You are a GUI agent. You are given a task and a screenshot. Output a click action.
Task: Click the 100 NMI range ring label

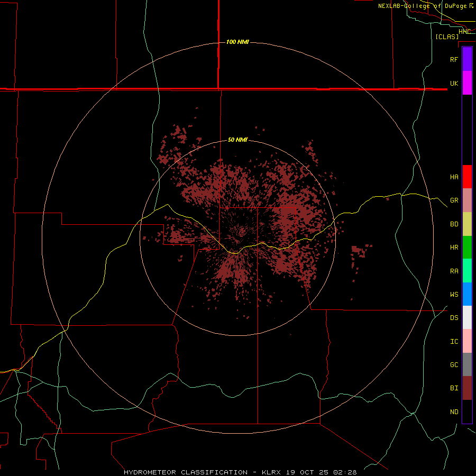237,42
